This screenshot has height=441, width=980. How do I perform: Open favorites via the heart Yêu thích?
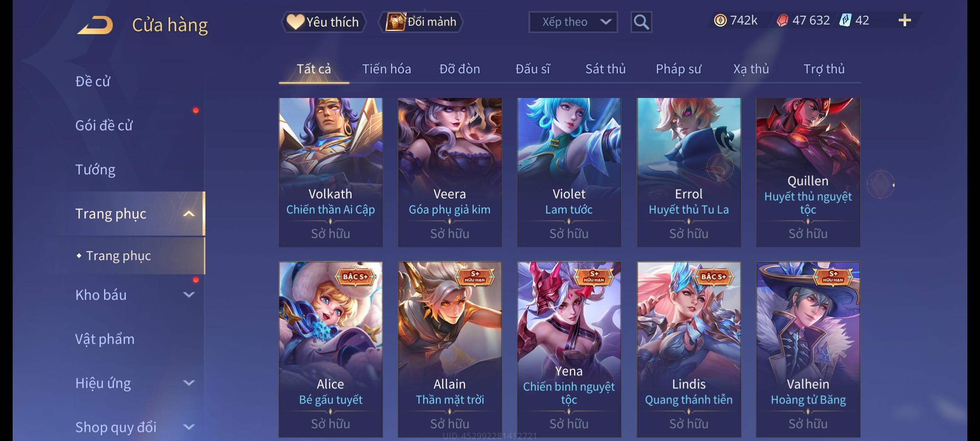[x=323, y=22]
